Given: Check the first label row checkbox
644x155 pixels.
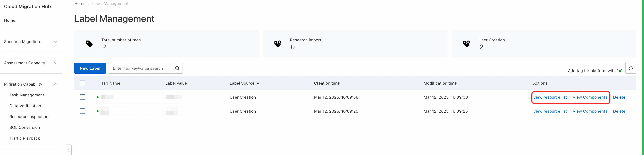Looking at the screenshot, I should (x=82, y=97).
